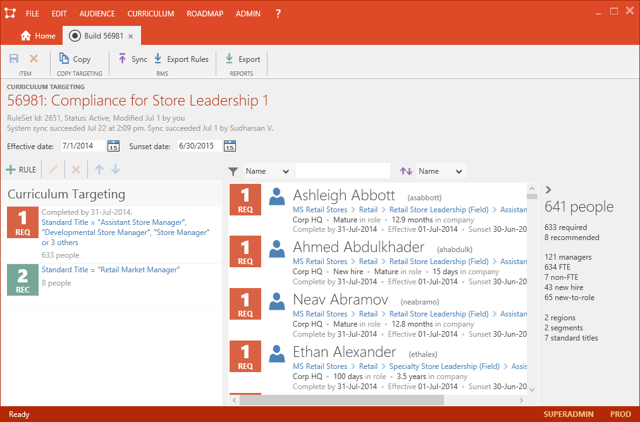Move rule up with the up arrow
The width and height of the screenshot is (640, 422).
(99, 169)
